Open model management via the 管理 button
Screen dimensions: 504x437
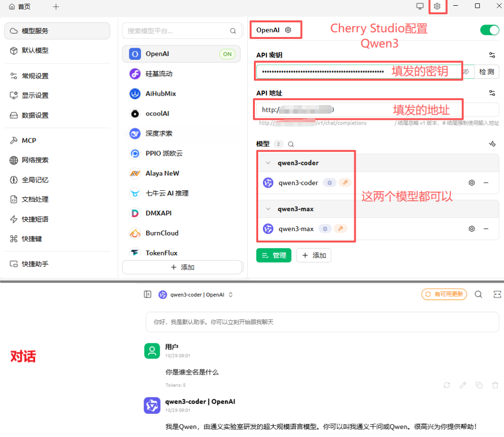[273, 255]
